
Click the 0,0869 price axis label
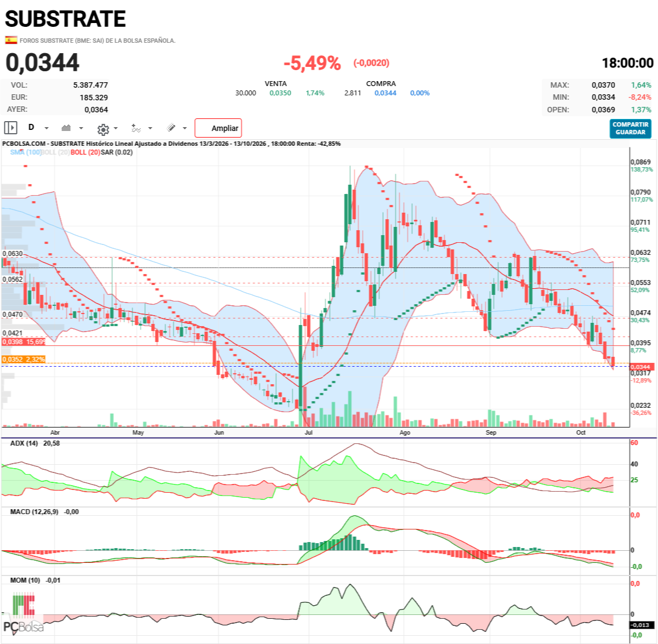click(x=640, y=162)
